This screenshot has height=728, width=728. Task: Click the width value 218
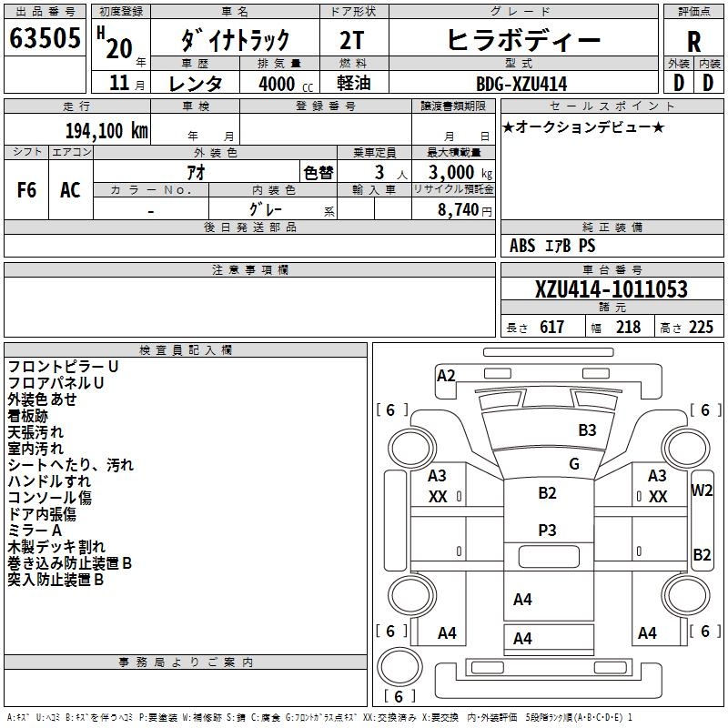click(628, 328)
